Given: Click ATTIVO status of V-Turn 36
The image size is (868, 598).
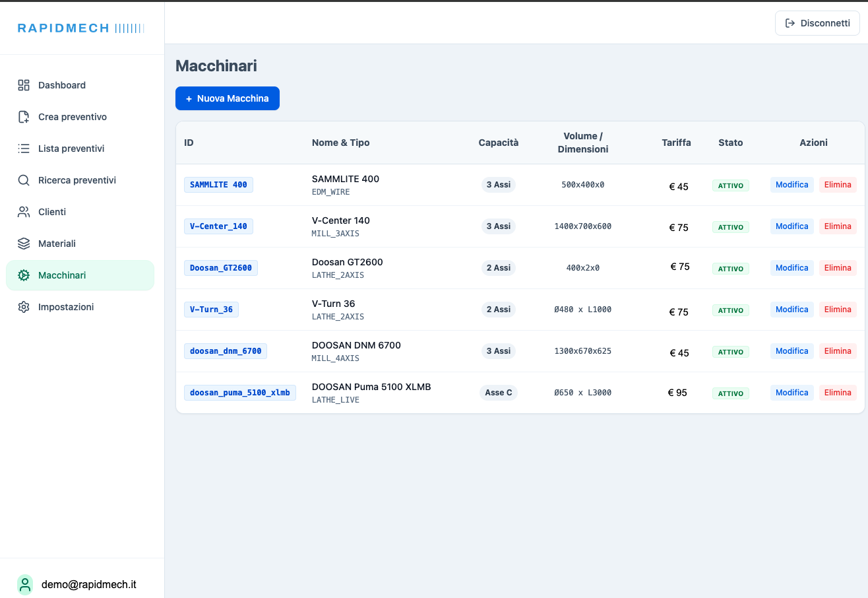Looking at the screenshot, I should pyautogui.click(x=731, y=310).
